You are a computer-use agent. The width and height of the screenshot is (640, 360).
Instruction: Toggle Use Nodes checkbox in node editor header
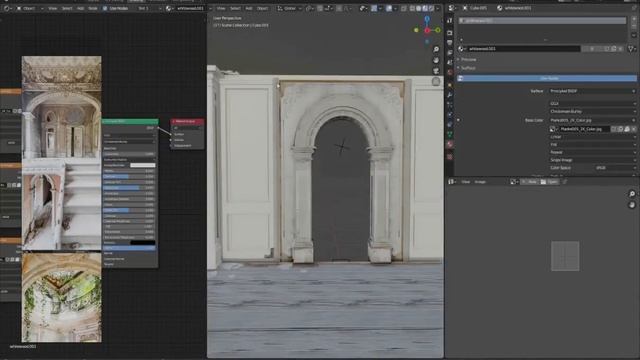(x=105, y=8)
